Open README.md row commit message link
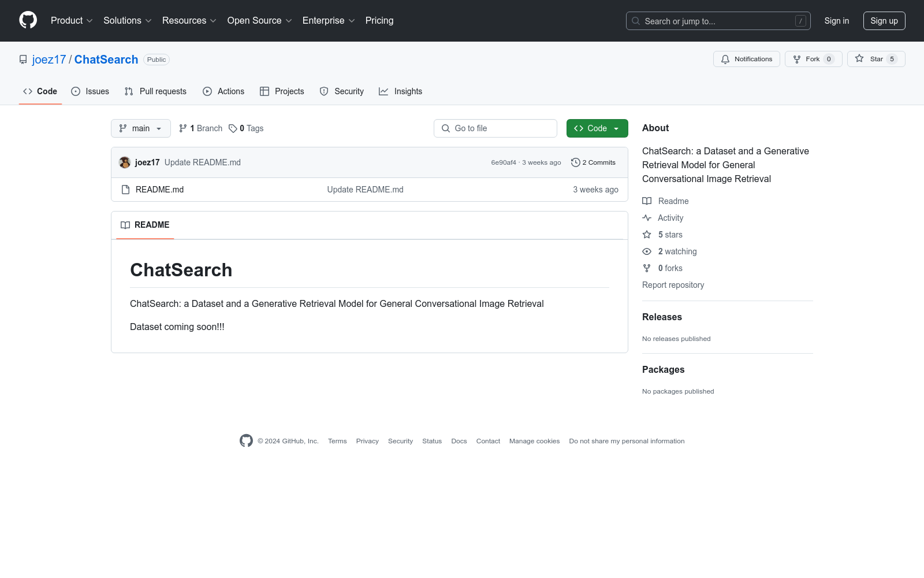The image size is (924, 578). pyautogui.click(x=365, y=190)
